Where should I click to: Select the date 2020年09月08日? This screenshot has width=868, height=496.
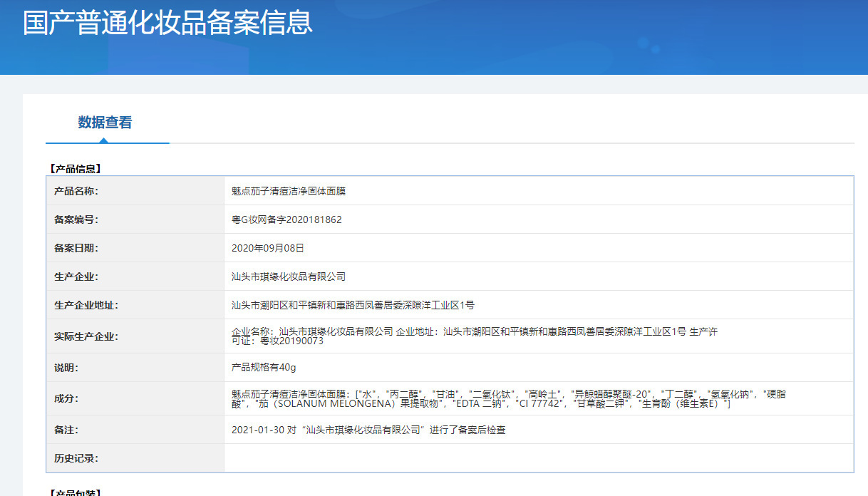(268, 248)
